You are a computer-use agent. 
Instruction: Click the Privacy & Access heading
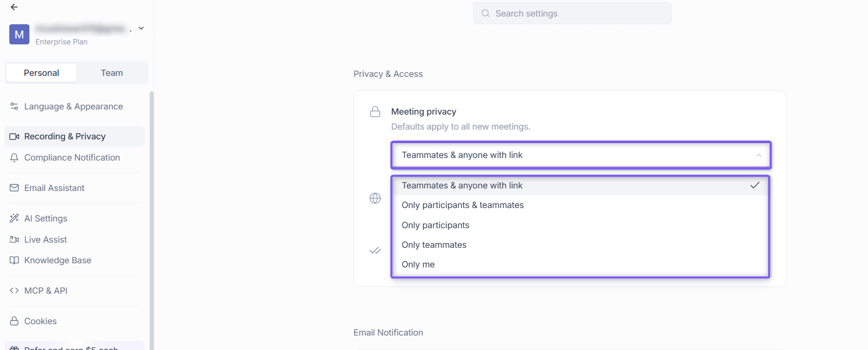pyautogui.click(x=388, y=74)
